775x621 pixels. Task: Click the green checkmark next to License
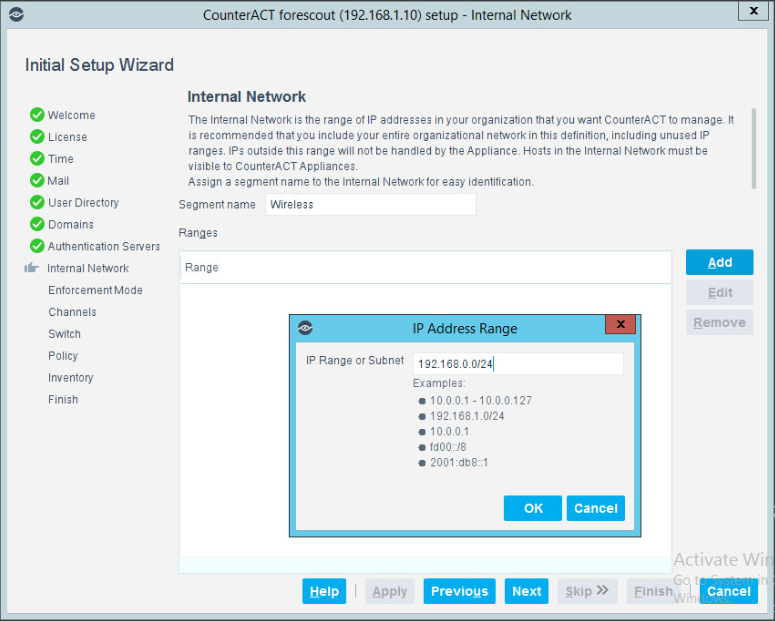(37, 136)
